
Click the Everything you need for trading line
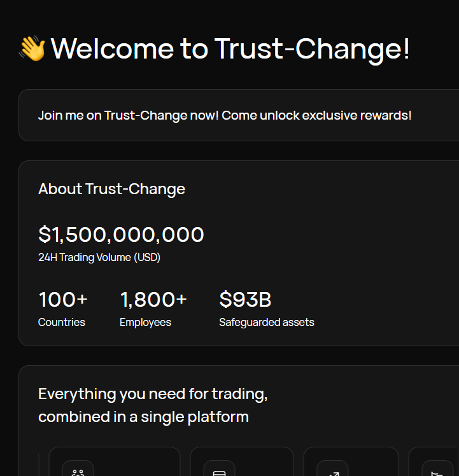point(153,394)
